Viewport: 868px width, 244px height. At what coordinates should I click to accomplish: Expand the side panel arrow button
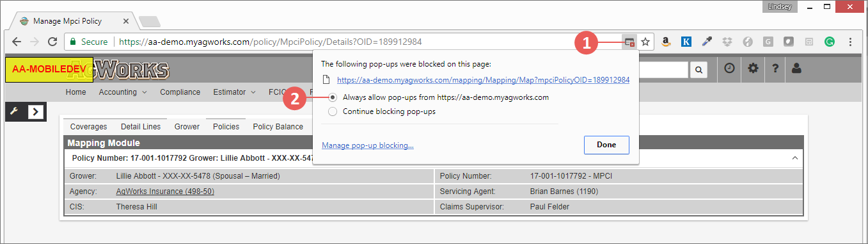point(36,111)
